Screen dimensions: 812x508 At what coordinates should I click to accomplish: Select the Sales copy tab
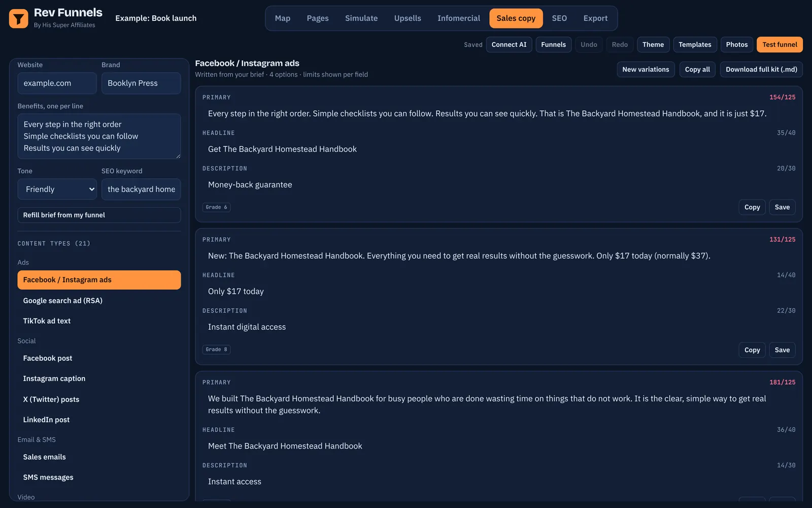(x=516, y=18)
